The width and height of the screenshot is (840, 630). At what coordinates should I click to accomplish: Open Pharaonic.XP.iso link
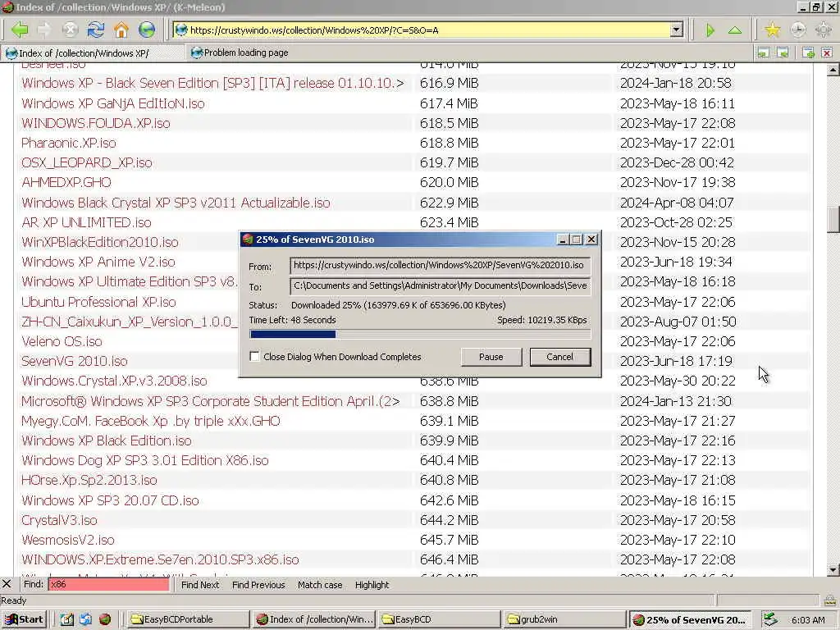pyautogui.click(x=69, y=143)
